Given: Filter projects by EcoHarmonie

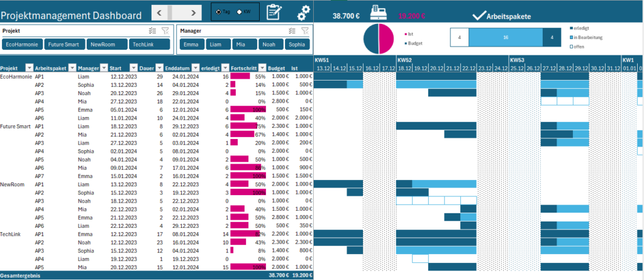Looking at the screenshot, I should (x=22, y=45).
